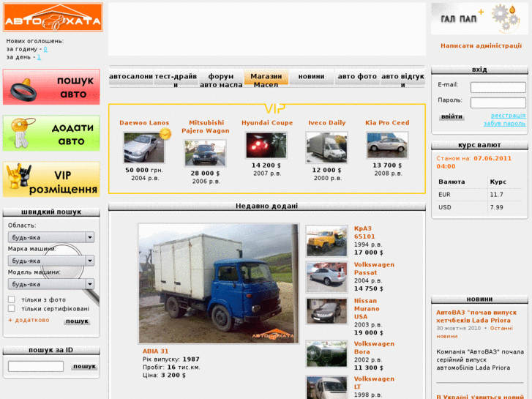
Task: Expand the Модель машини dropdown
Action: (51, 284)
